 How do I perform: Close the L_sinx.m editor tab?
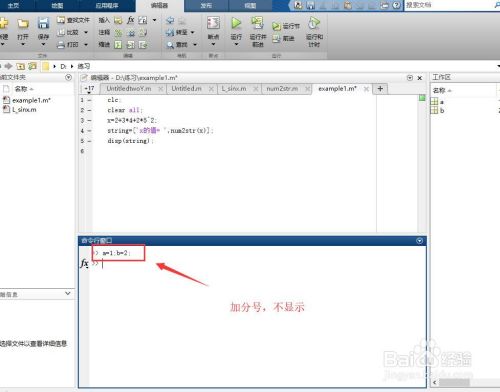click(256, 89)
